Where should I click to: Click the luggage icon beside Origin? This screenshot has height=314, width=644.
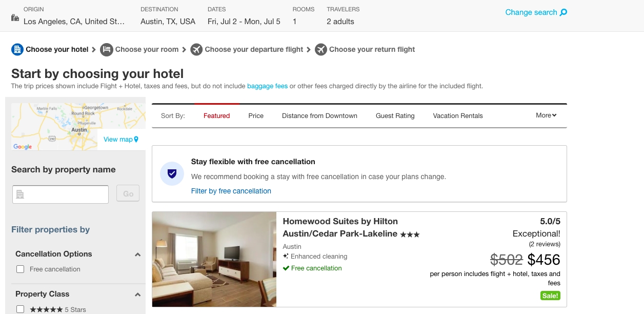[15, 18]
